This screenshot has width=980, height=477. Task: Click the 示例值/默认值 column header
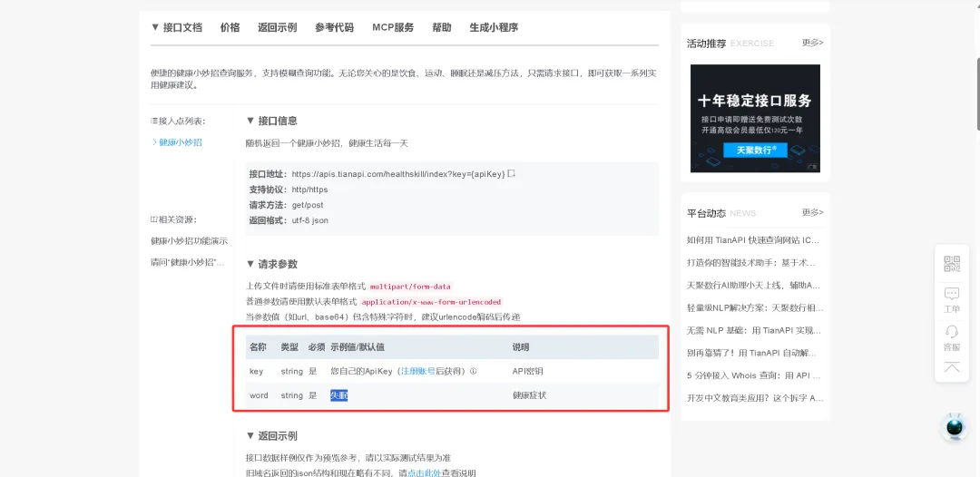pos(358,347)
